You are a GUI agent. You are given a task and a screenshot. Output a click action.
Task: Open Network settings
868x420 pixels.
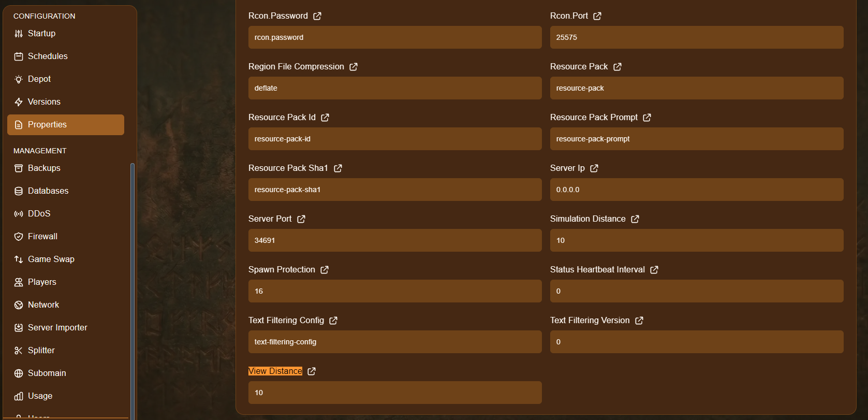[66, 305]
